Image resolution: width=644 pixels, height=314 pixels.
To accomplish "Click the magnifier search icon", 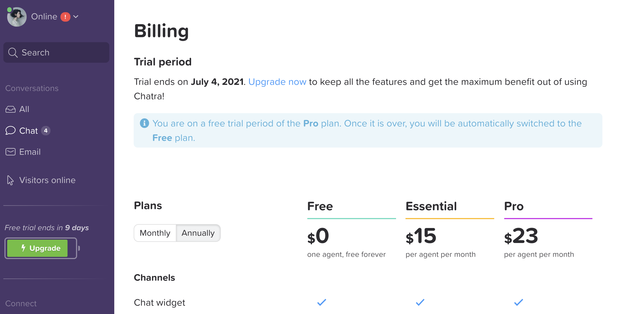I will point(13,52).
